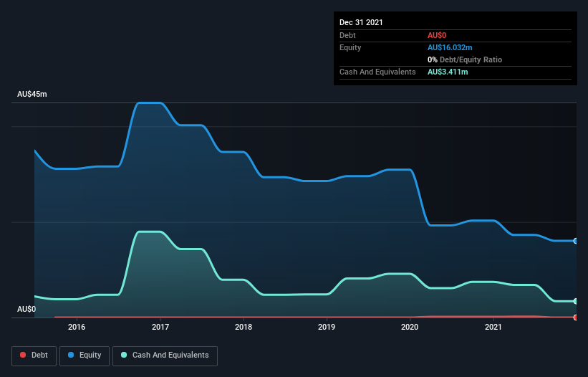The image size is (588, 377).
Task: Click the 0% Debt/Equity Ratio text
Action: tap(465, 59)
